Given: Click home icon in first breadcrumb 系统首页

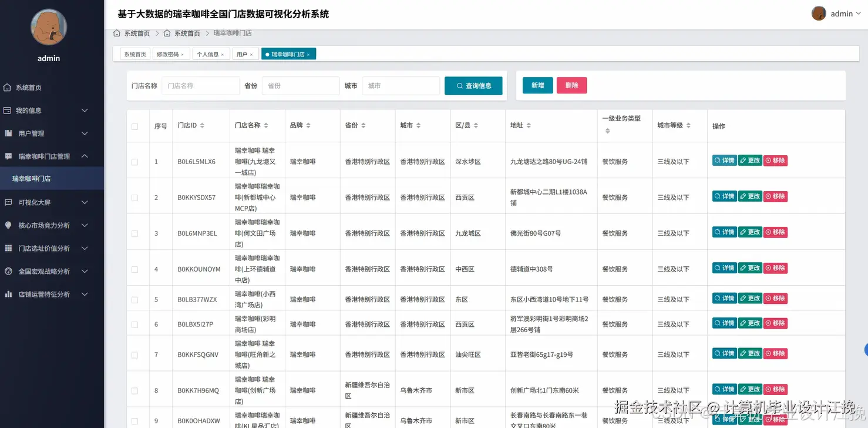Looking at the screenshot, I should (x=117, y=34).
